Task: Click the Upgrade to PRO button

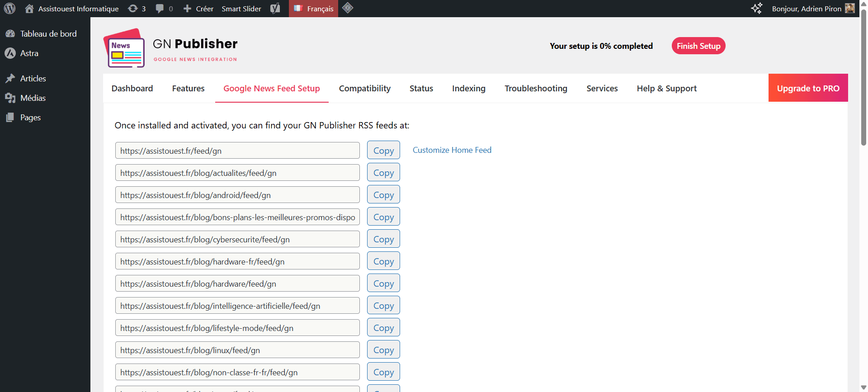Action: pyautogui.click(x=808, y=88)
